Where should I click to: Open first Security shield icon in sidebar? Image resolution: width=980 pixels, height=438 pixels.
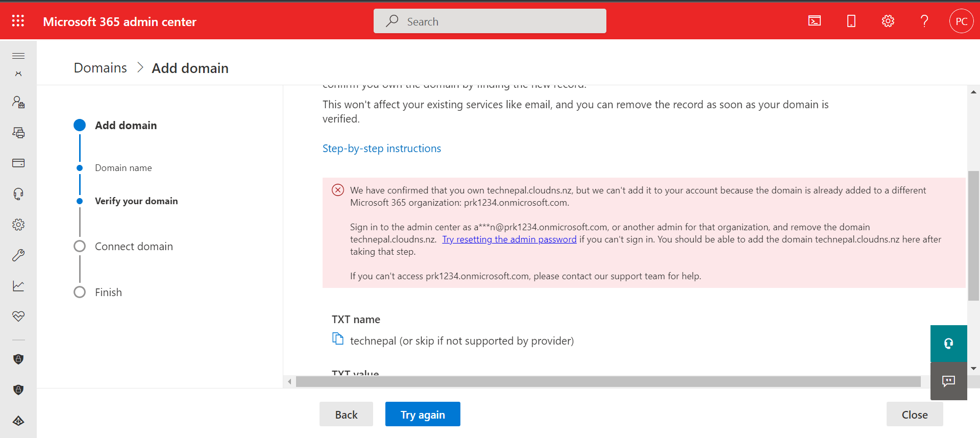pos(18,359)
